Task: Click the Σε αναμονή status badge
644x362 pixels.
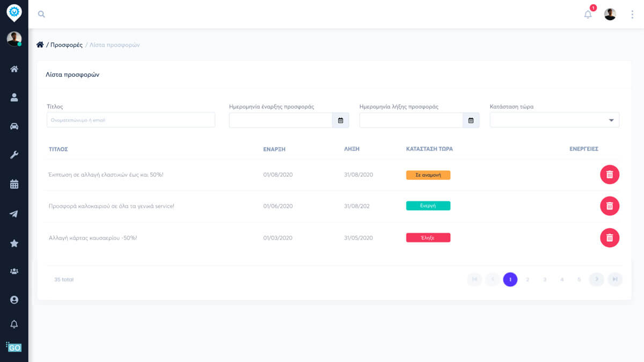Action: click(428, 175)
